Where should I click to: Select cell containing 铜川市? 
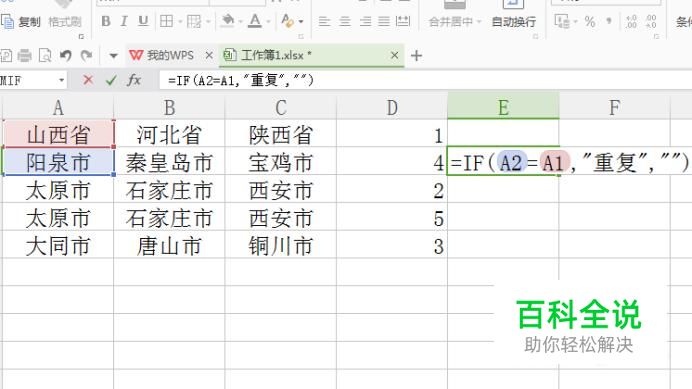[281, 246]
